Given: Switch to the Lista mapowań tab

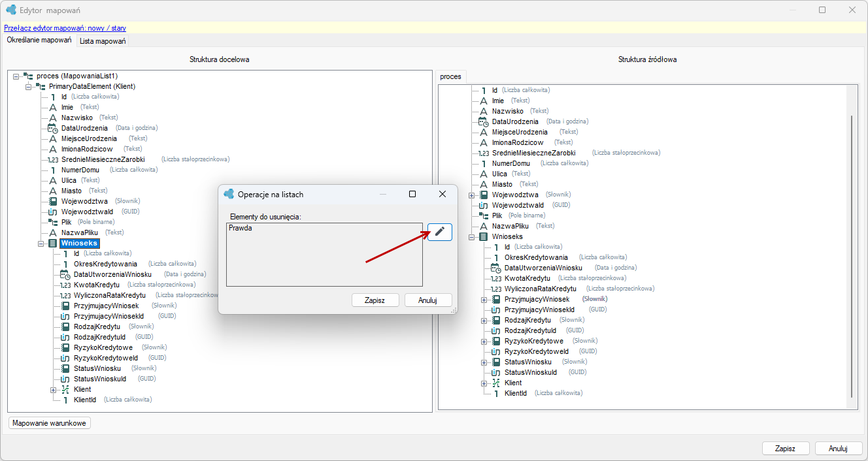Looking at the screenshot, I should click(103, 41).
